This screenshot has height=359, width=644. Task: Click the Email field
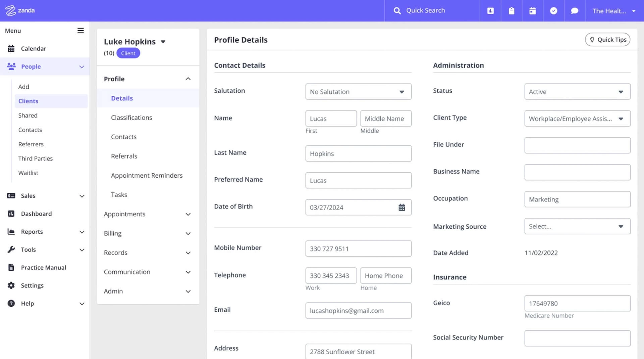[x=358, y=311]
